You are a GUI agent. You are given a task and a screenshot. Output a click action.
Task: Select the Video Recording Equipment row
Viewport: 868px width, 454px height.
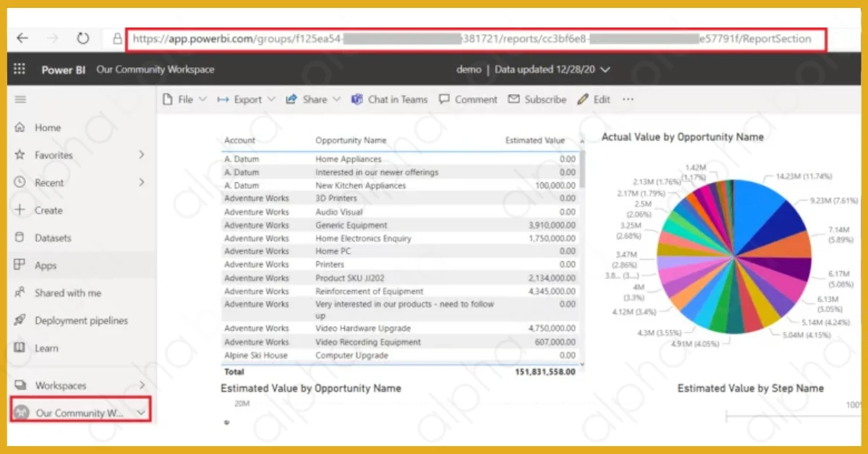tap(399, 342)
